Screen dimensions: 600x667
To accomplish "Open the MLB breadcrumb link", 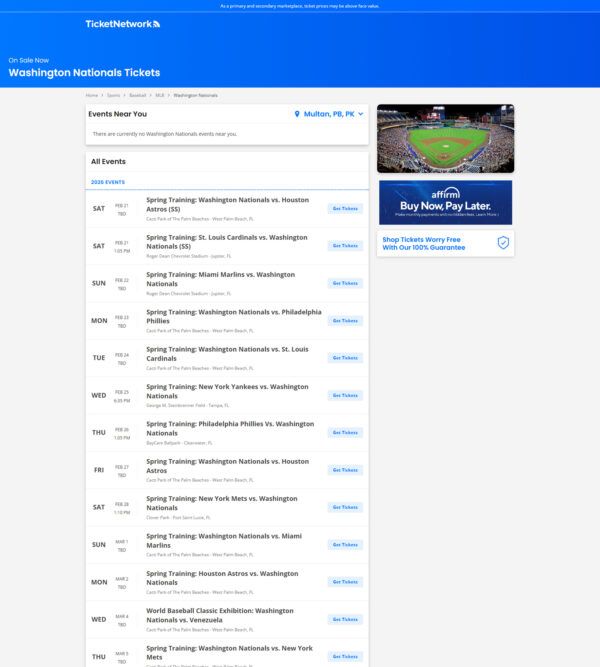I will click(160, 95).
